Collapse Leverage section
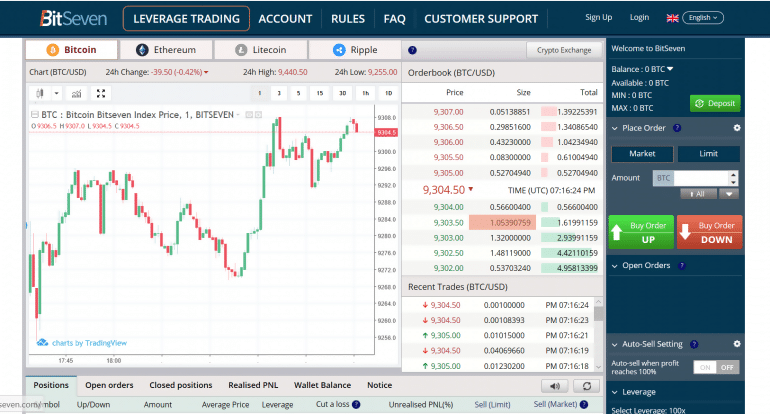 click(614, 392)
